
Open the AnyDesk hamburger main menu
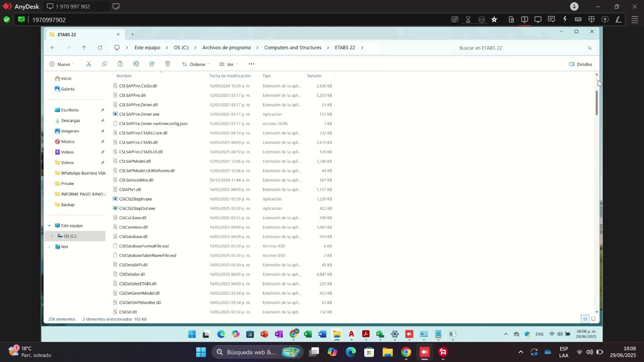click(x=634, y=20)
